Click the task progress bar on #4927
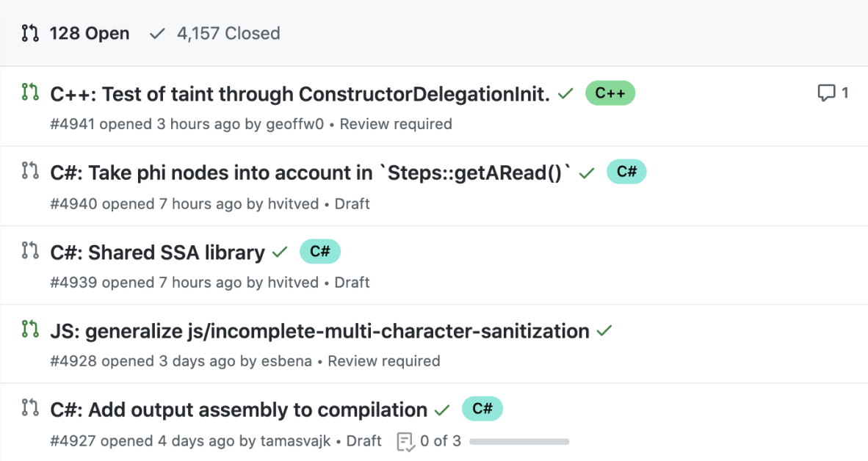Image resolution: width=868 pixels, height=461 pixels. tap(518, 442)
